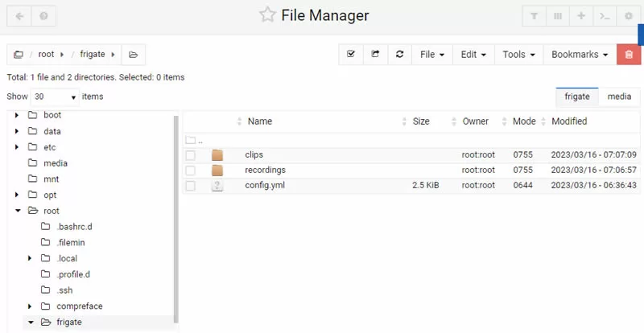The height and width of the screenshot is (333, 644).
Task: Switch to the media tab
Action: click(x=619, y=97)
